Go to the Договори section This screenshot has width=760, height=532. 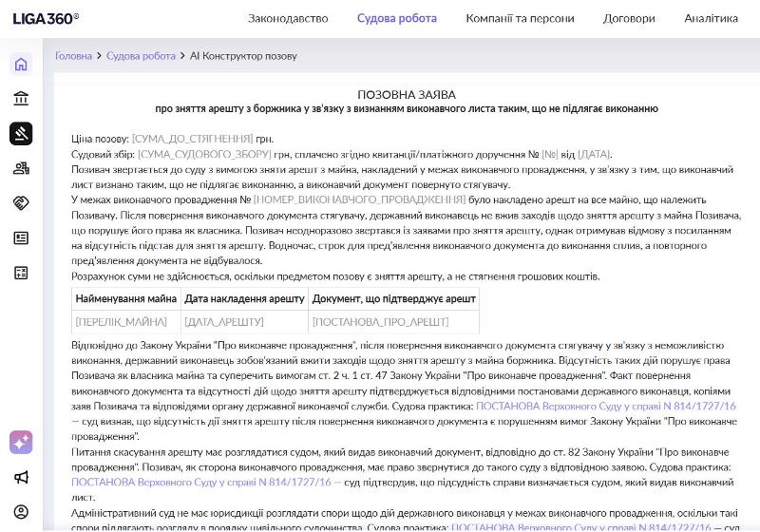tap(629, 18)
